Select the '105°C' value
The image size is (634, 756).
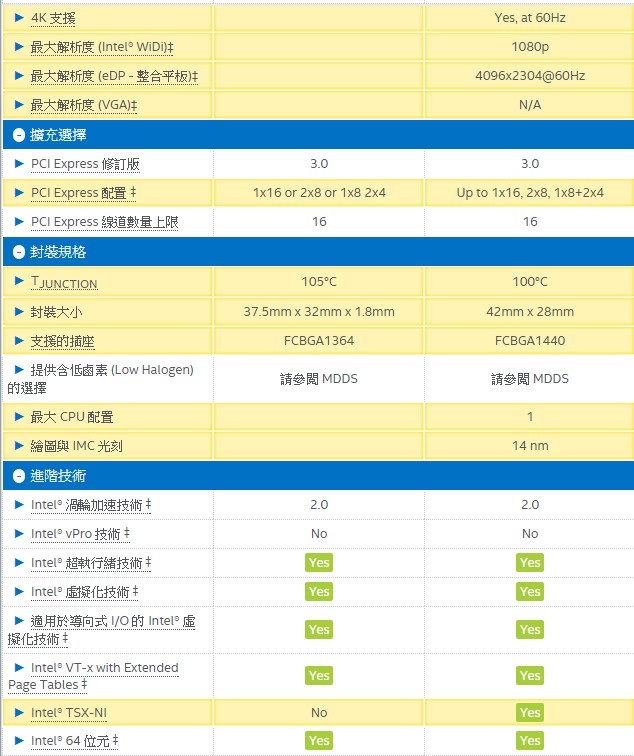pyautogui.click(x=319, y=281)
